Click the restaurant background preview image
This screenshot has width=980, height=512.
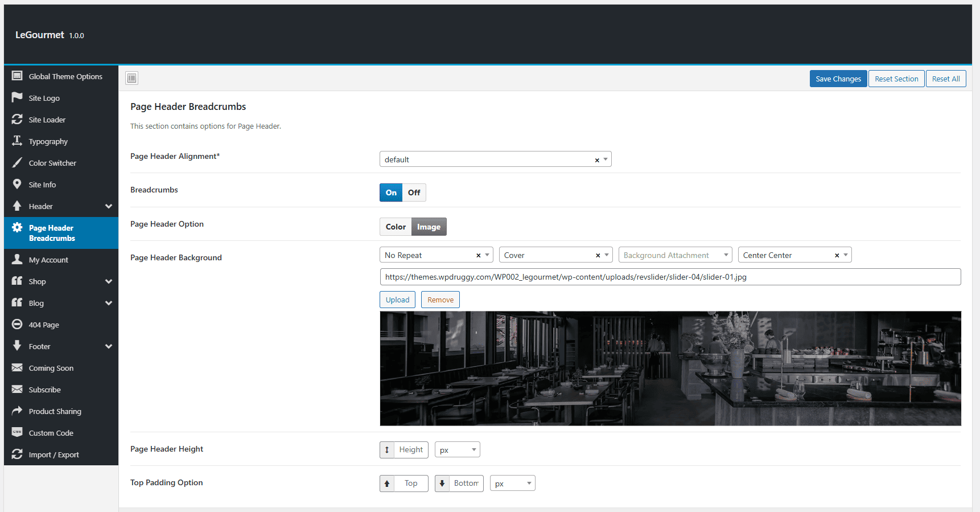(x=670, y=368)
